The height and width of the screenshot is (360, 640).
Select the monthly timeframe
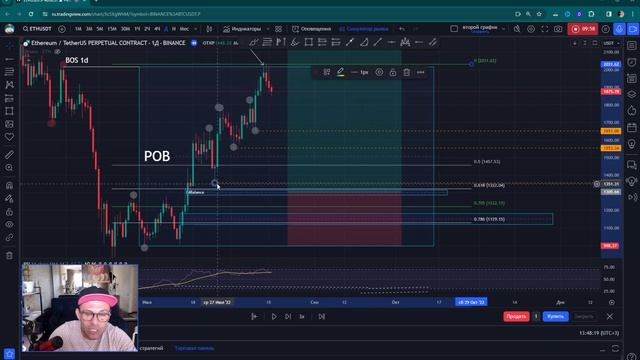pyautogui.click(x=184, y=29)
